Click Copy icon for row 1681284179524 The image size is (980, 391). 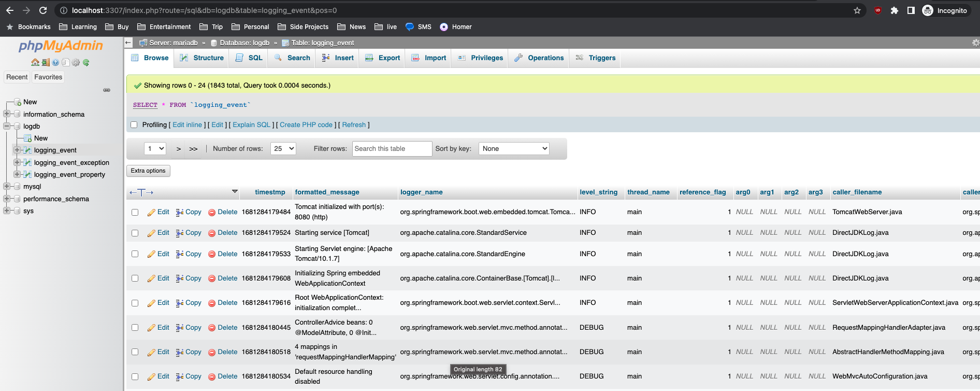tap(180, 233)
